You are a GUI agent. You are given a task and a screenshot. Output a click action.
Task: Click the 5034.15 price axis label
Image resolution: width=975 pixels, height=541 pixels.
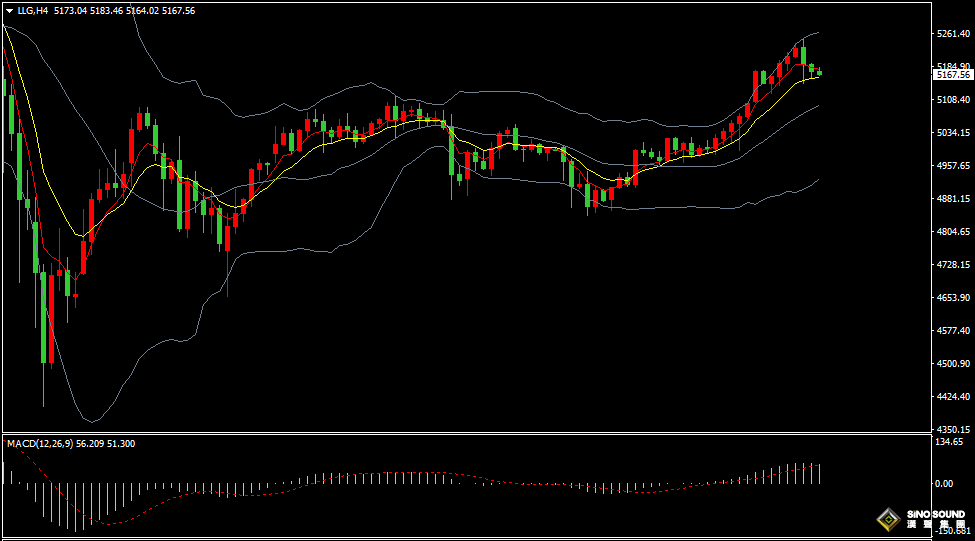(x=951, y=133)
